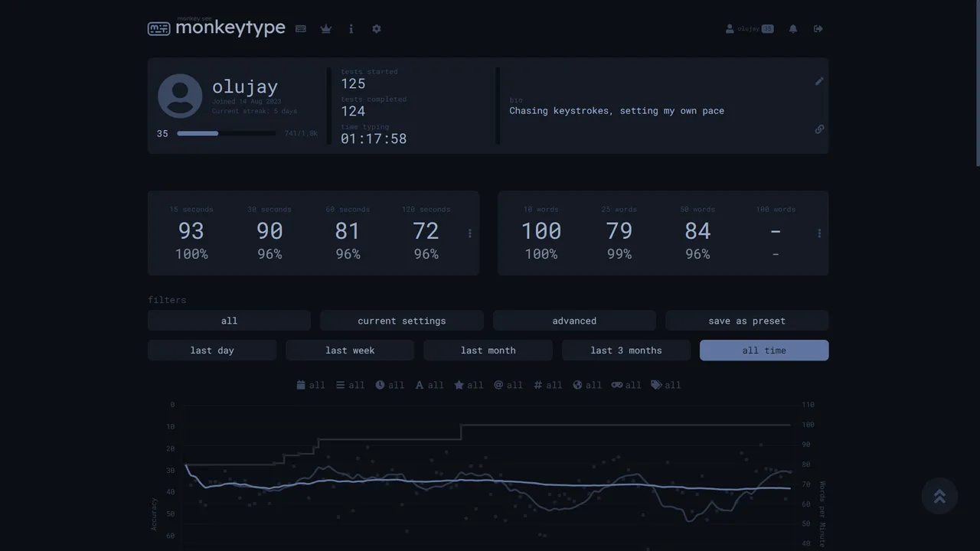
Task: Open the about info icon
Action: (351, 29)
